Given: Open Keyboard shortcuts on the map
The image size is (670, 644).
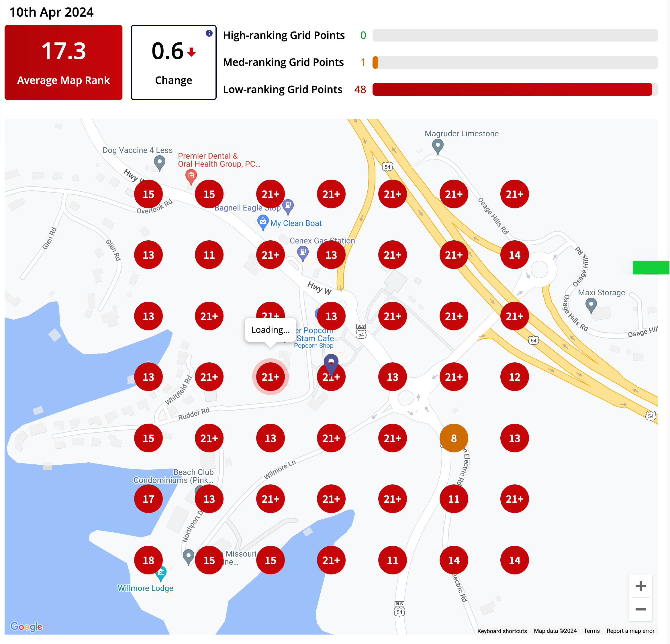Looking at the screenshot, I should [502, 631].
